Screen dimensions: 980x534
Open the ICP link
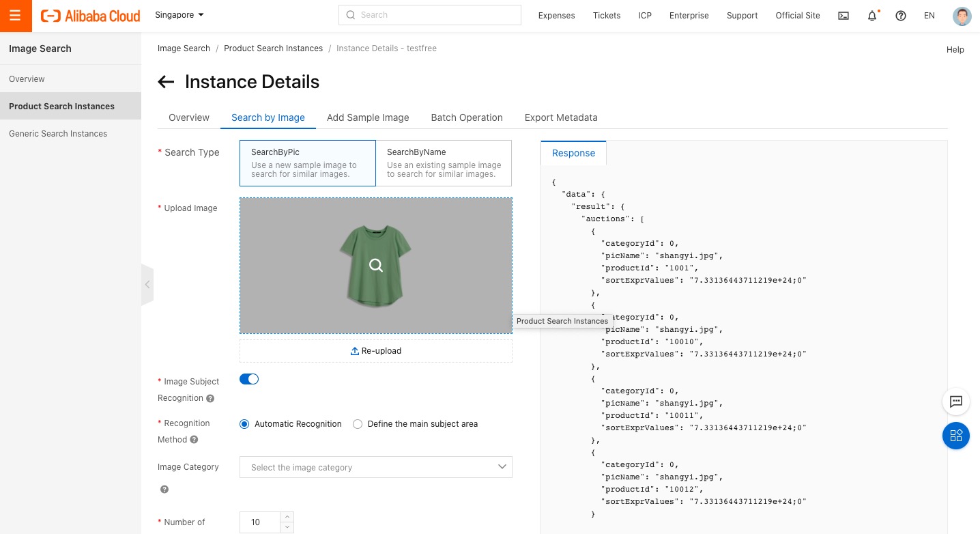(645, 16)
